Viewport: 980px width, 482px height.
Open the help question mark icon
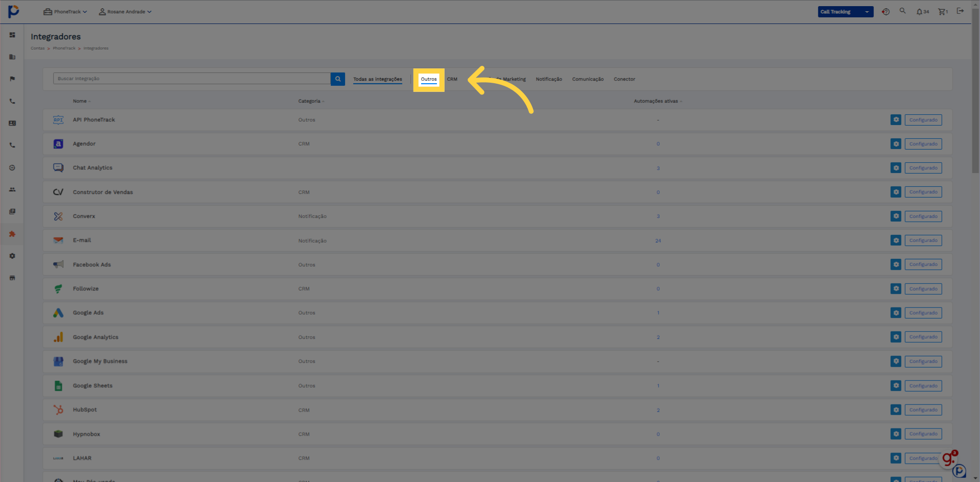[x=886, y=12]
